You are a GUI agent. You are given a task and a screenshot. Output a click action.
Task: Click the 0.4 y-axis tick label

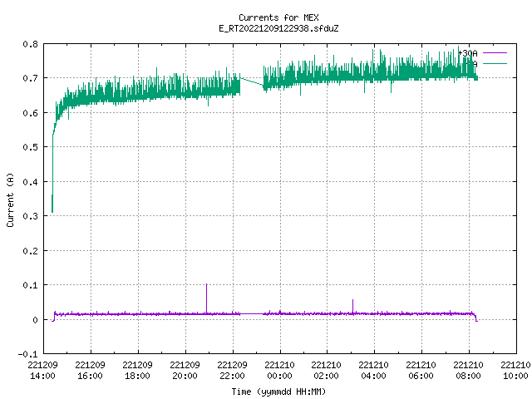pos(30,182)
